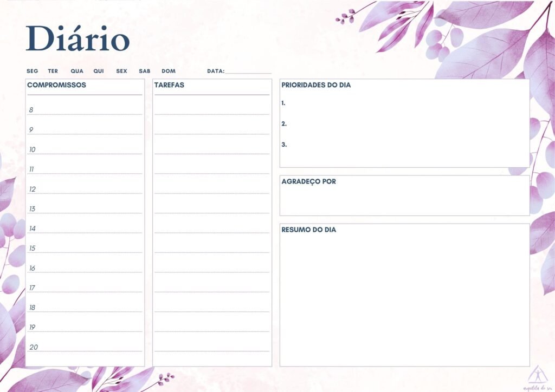555x392 pixels.
Task: Click the Prioridades do Dia heading
Action: [316, 85]
